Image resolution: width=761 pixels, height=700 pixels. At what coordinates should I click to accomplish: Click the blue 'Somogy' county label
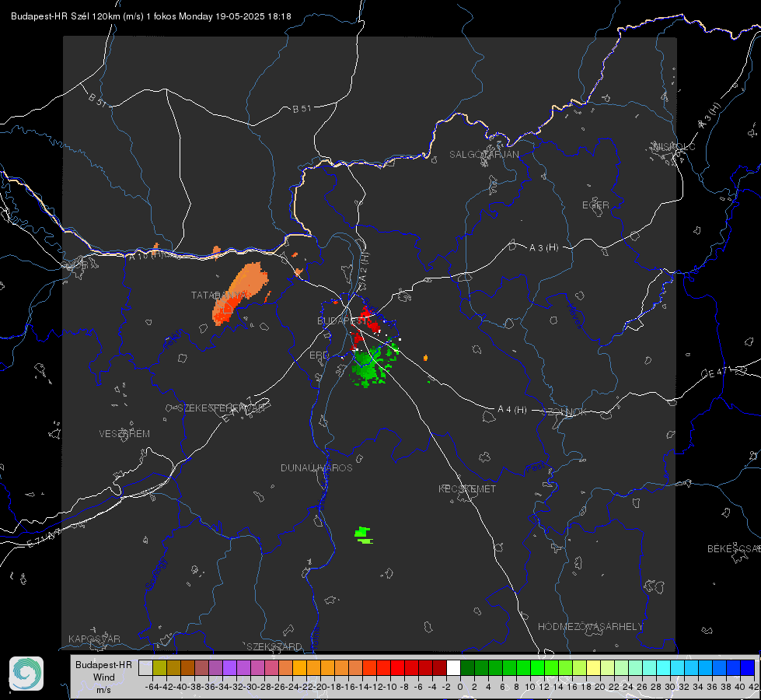click(x=155, y=575)
